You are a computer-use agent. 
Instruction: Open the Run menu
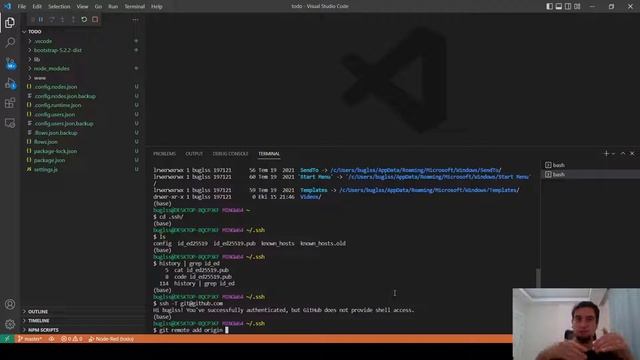point(113,7)
